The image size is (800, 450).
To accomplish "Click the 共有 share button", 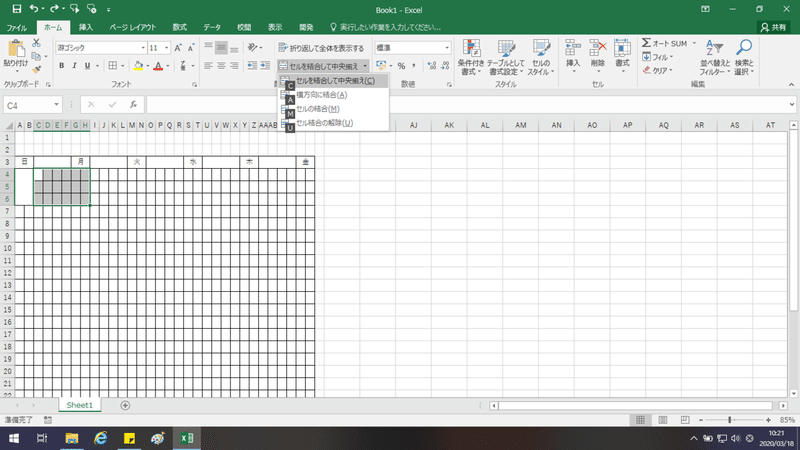I will pyautogui.click(x=773, y=28).
